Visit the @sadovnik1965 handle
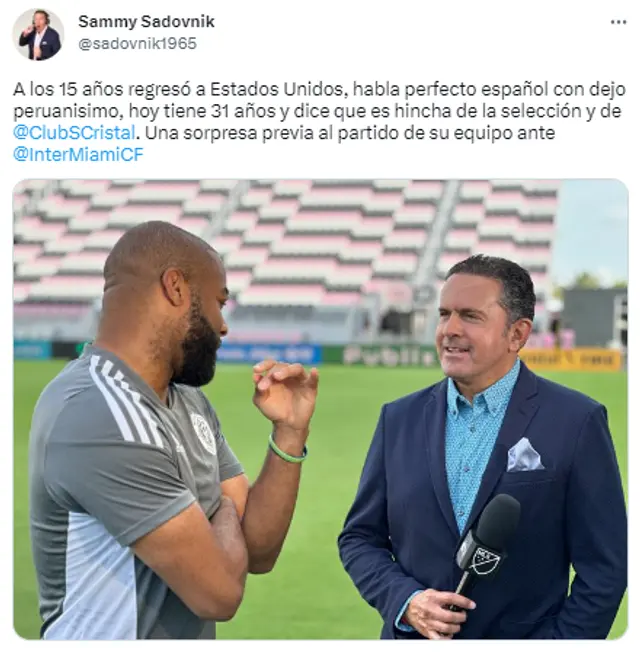This screenshot has height=652, width=640. (137, 44)
